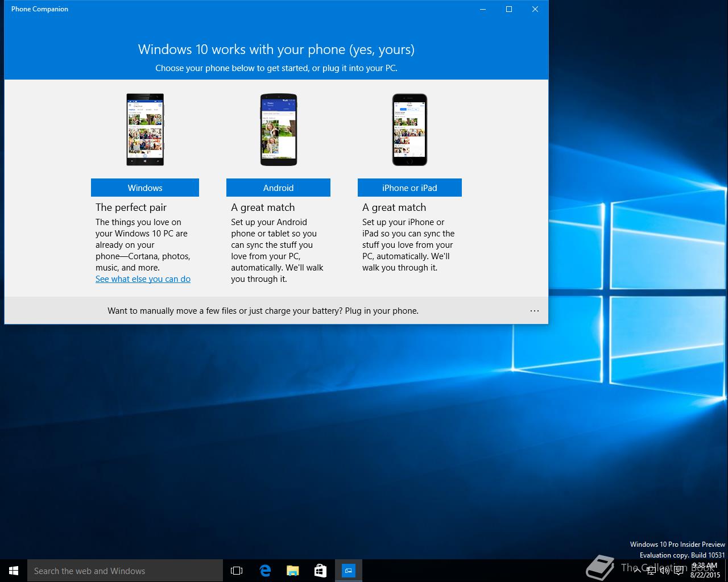Click the Android phone image
This screenshot has height=582, width=728.
(278, 130)
